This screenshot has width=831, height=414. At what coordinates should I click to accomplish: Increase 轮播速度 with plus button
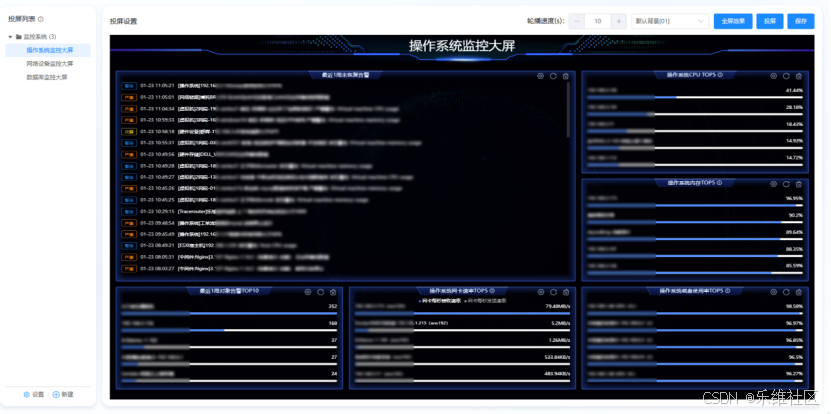pyautogui.click(x=618, y=21)
